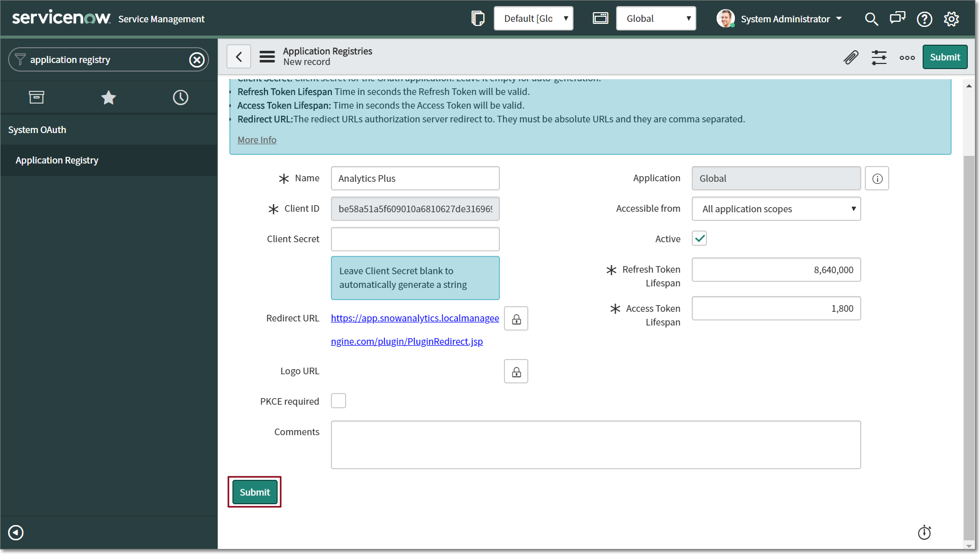Click the System Administrator avatar
The image size is (980, 554).
click(x=725, y=19)
